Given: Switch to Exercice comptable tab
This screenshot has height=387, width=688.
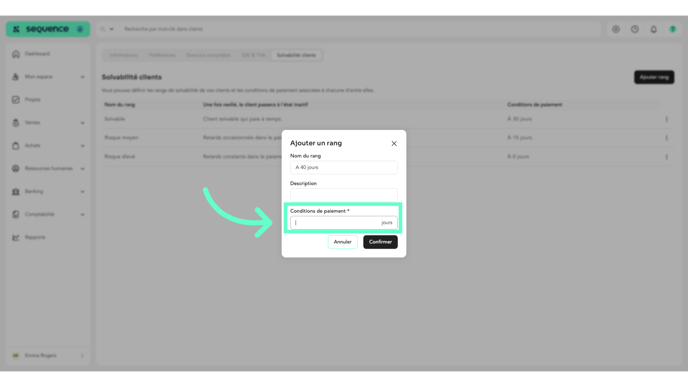Looking at the screenshot, I should click(208, 55).
